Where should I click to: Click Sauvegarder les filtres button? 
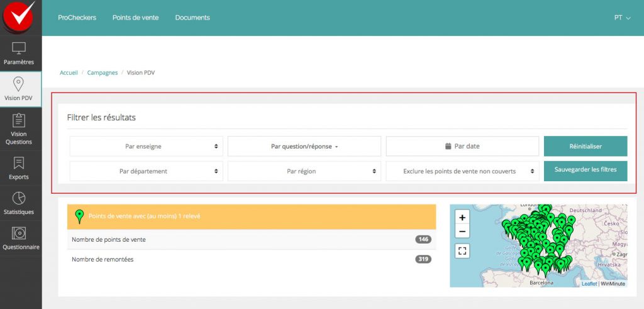(585, 170)
